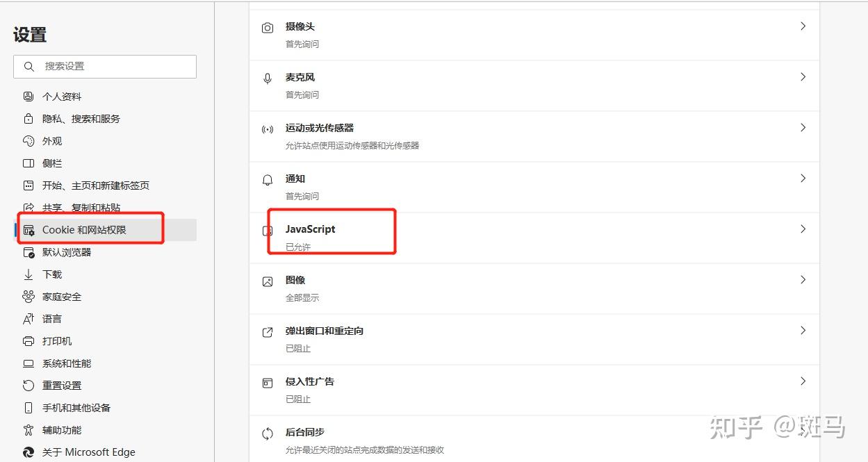The width and height of the screenshot is (868, 462).
Task: Open the 外观 settings section
Action: click(x=51, y=140)
